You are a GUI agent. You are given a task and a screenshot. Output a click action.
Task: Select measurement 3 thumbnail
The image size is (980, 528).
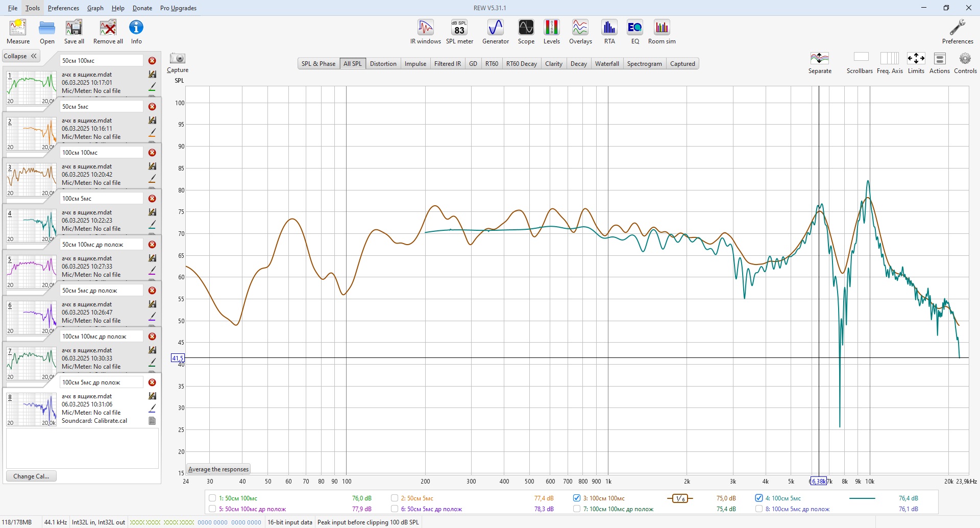click(x=31, y=180)
